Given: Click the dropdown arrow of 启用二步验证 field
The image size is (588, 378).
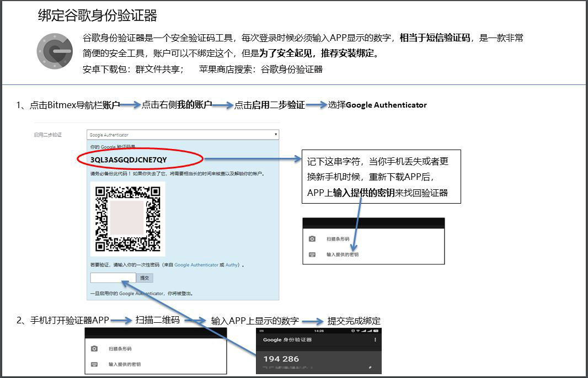Looking at the screenshot, I should click(x=276, y=135).
